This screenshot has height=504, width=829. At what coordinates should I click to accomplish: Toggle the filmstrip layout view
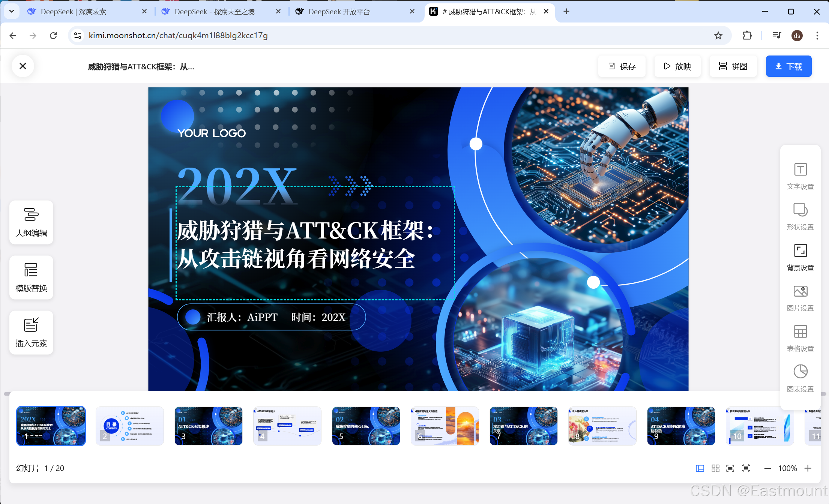[700, 468]
